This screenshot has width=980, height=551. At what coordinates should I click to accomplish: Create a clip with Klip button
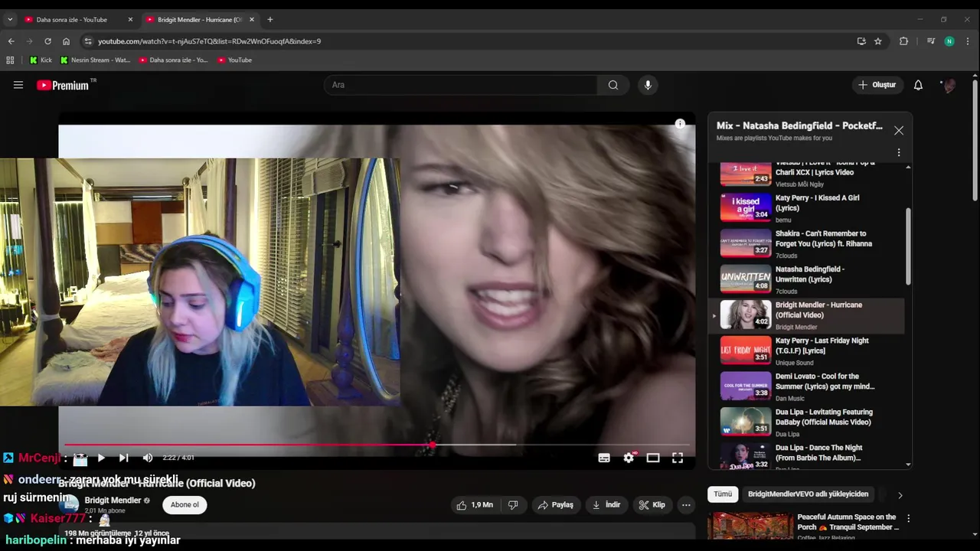652,505
